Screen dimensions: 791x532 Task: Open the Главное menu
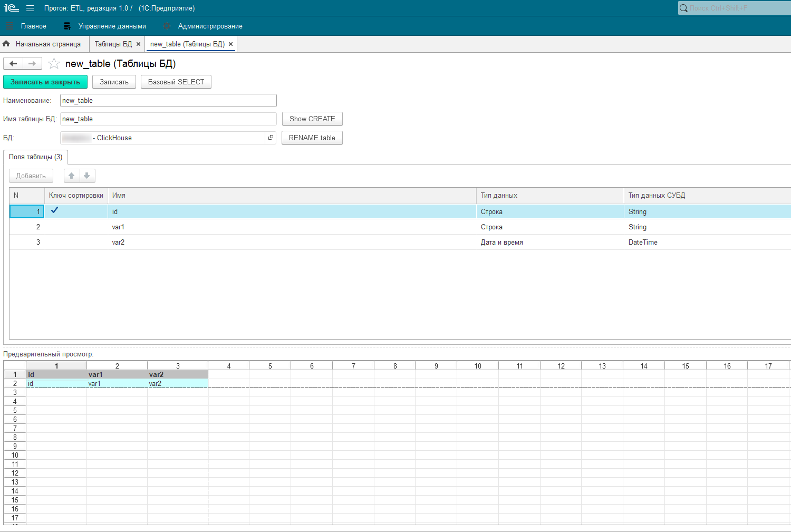point(34,26)
